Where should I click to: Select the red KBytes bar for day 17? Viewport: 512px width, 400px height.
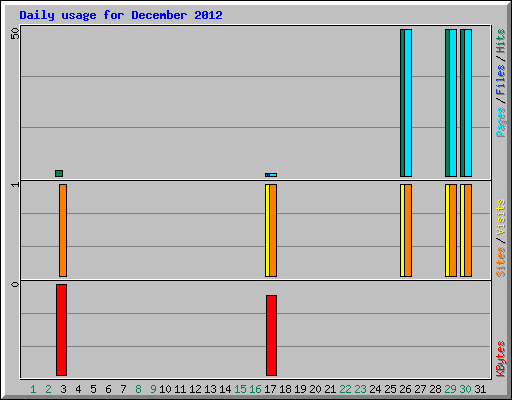[x=271, y=335]
